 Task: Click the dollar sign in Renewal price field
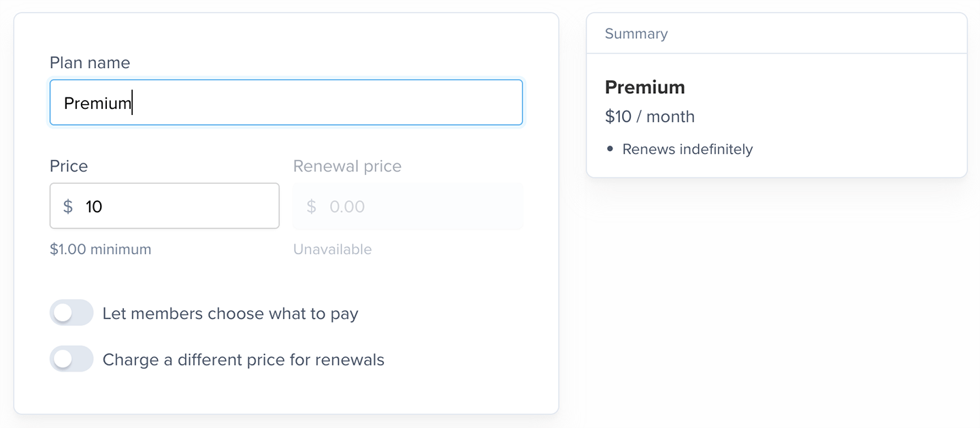pyautogui.click(x=312, y=207)
